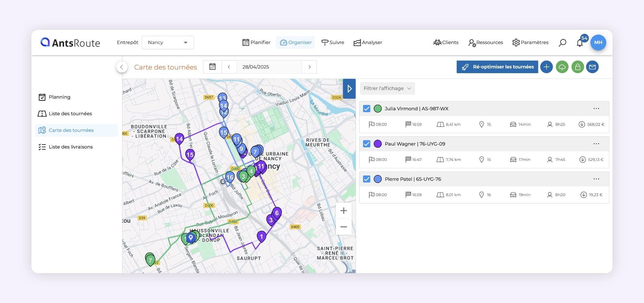Go to next day arrow
Viewport: 644px width, 303px height.
click(x=309, y=67)
